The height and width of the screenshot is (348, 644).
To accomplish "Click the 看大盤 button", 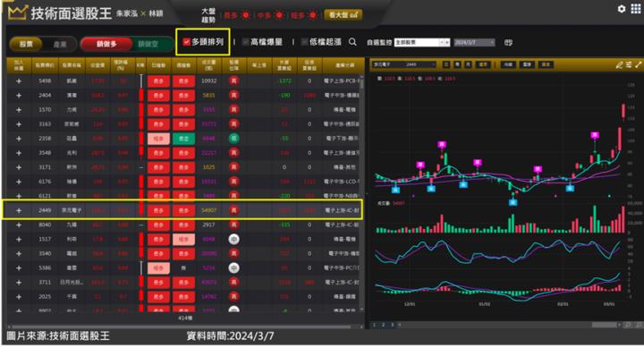I will [x=343, y=15].
